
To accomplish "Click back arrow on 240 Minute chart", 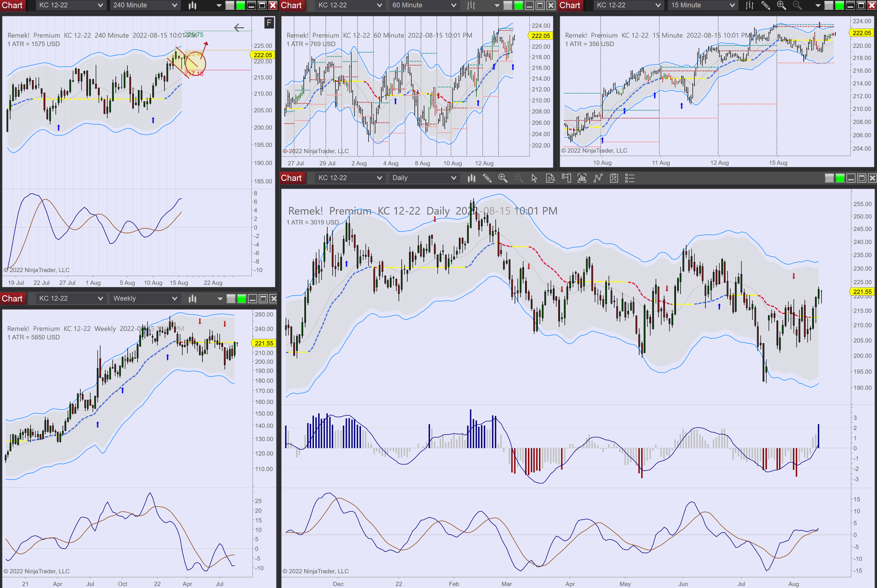I will 239,27.
